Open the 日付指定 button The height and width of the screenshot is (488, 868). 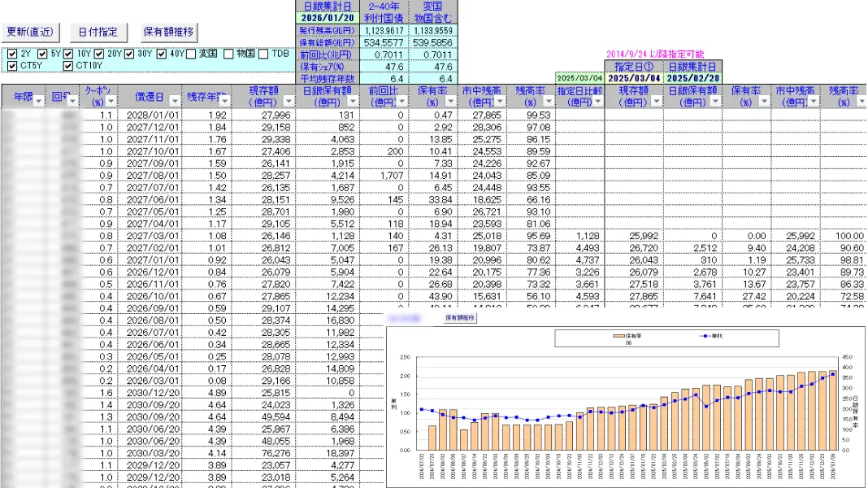pos(98,33)
